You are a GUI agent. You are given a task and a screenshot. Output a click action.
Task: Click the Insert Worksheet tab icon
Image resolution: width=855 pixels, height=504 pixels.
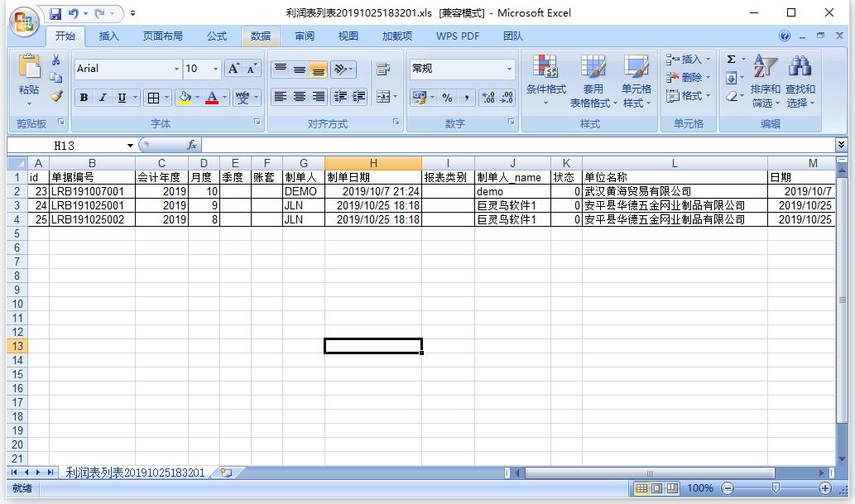pyautogui.click(x=225, y=473)
